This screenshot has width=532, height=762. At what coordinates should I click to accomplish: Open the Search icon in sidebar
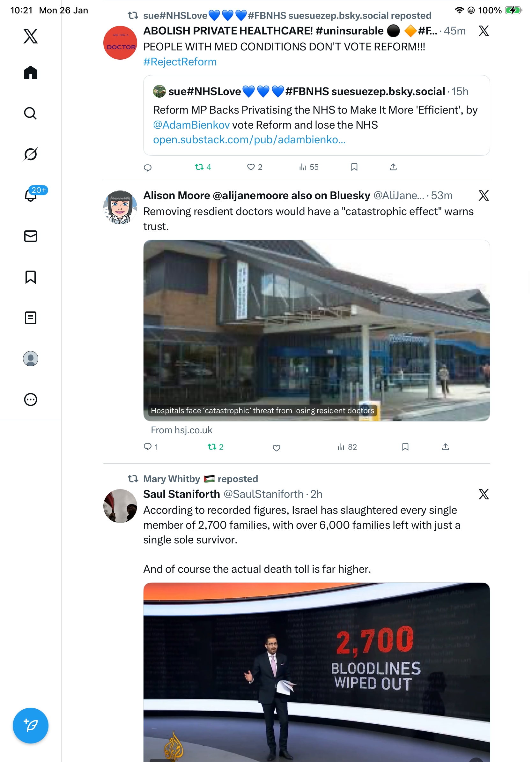tap(31, 113)
